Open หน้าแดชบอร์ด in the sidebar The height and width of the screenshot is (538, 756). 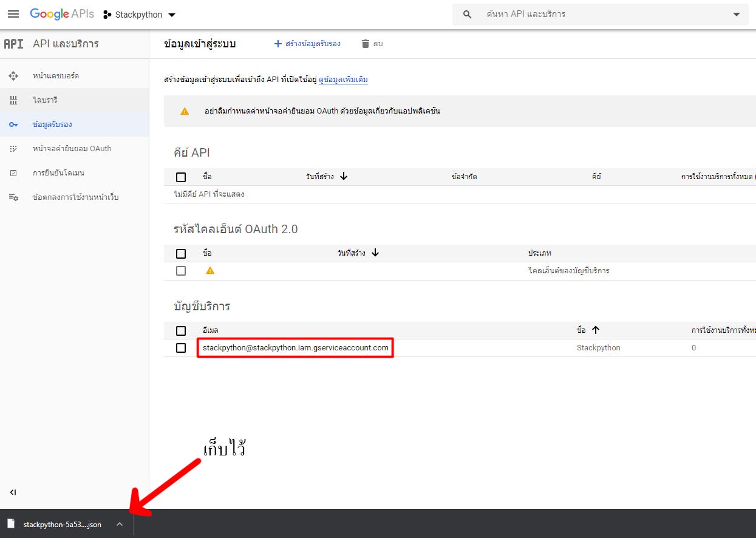tap(74, 76)
